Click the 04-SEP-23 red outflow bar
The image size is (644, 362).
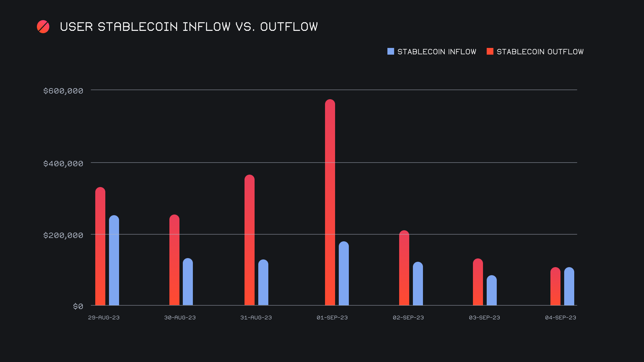555,286
